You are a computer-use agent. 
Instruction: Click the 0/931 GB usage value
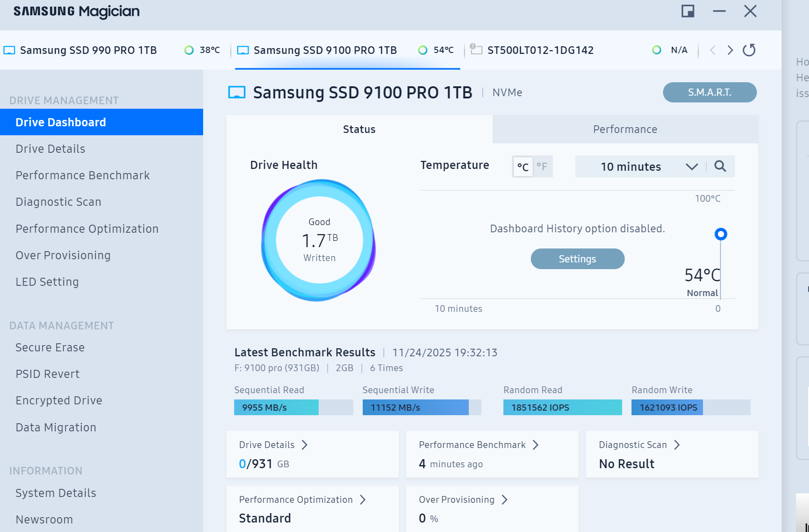pyautogui.click(x=264, y=464)
